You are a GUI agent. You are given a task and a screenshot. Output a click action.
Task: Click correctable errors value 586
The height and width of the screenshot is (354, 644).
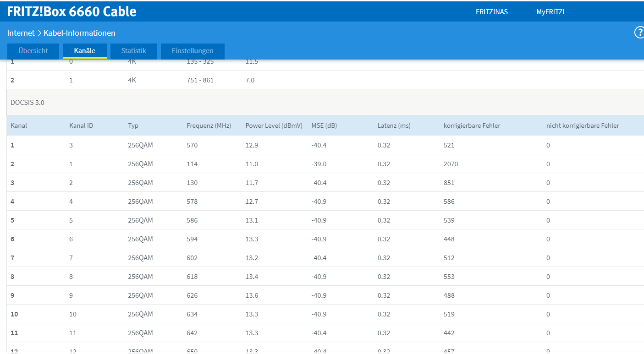tap(449, 202)
